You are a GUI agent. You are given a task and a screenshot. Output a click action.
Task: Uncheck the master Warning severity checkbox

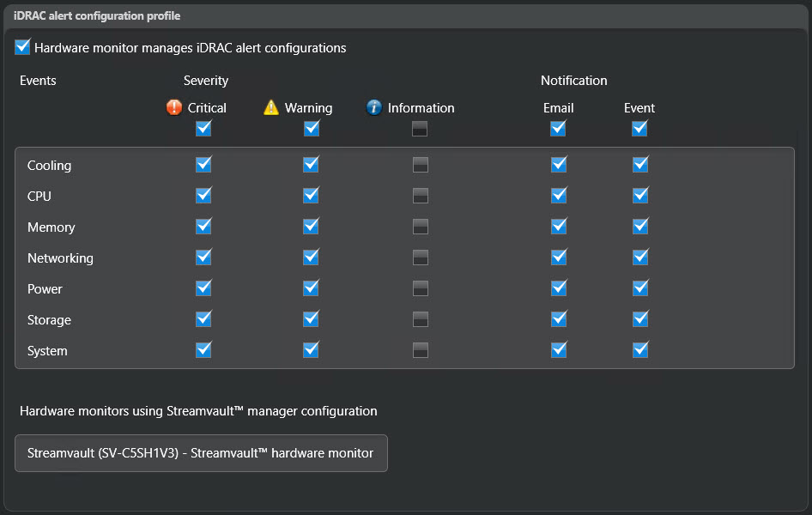(x=311, y=128)
